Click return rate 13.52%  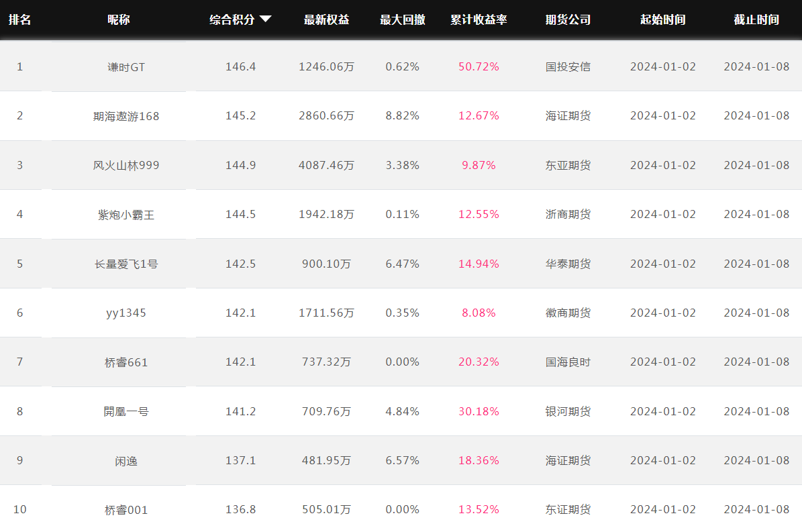click(479, 509)
